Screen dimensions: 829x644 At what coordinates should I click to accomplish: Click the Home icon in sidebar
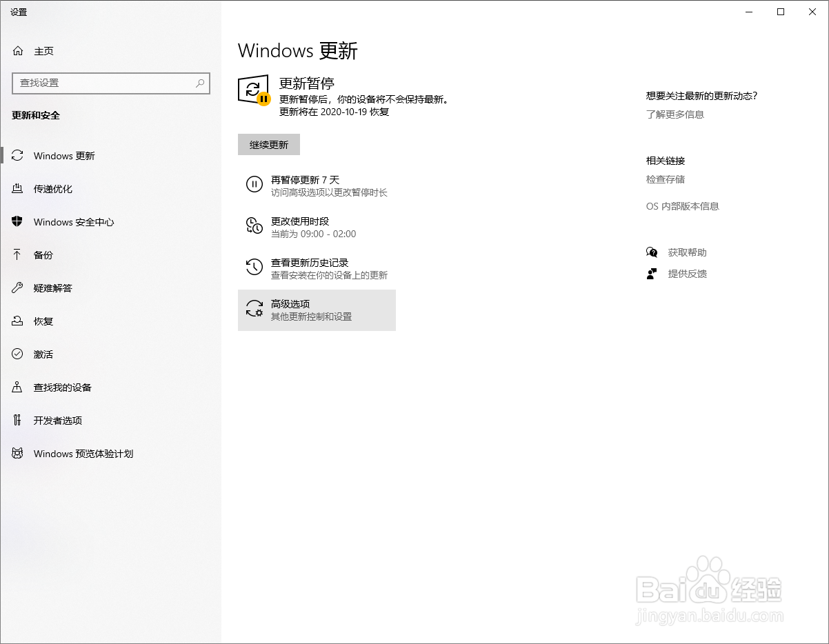pos(18,51)
